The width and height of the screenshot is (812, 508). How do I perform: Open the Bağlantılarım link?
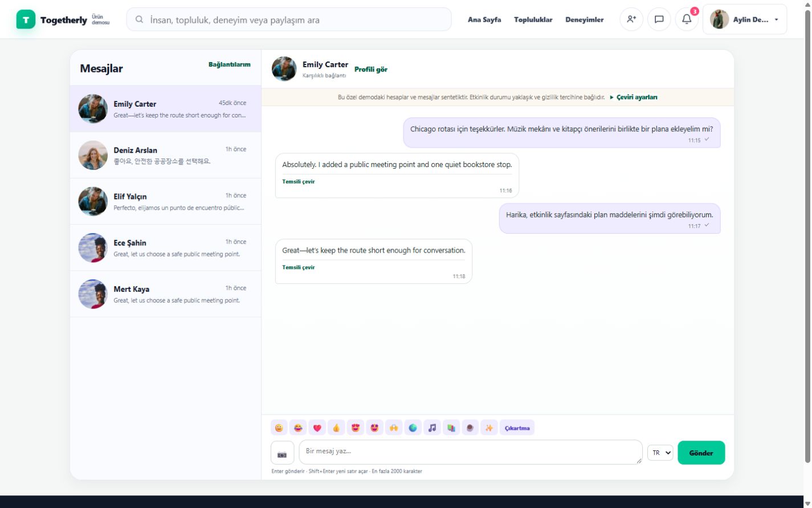coord(230,64)
